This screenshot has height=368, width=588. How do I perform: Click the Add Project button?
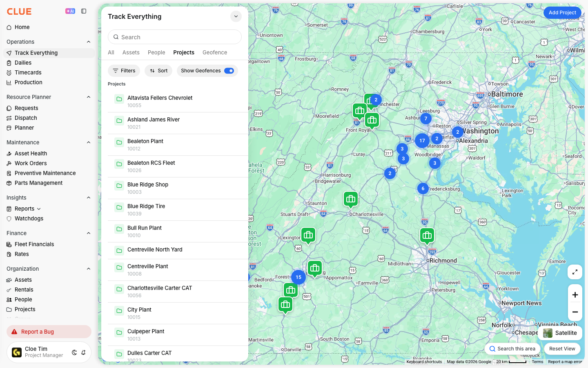tap(562, 13)
